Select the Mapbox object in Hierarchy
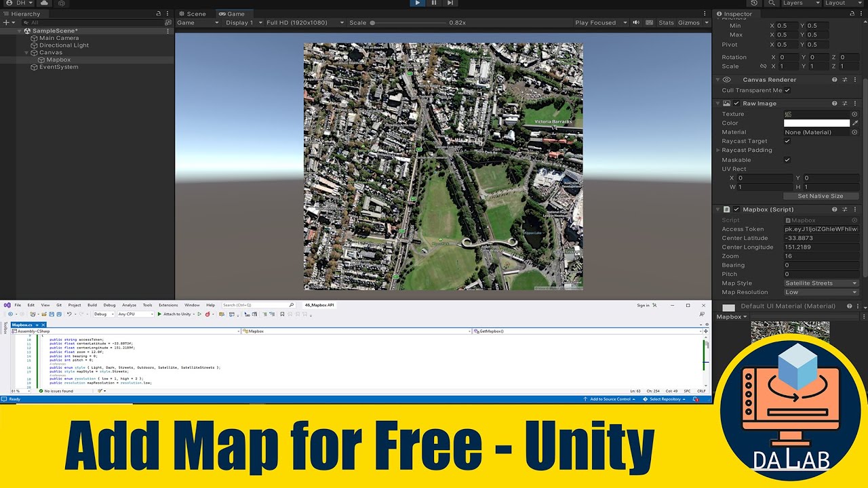This screenshot has width=868, height=488. 58,60
